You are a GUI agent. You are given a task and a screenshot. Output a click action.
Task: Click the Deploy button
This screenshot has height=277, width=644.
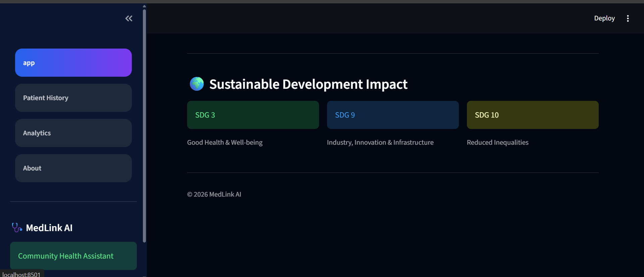(x=604, y=18)
